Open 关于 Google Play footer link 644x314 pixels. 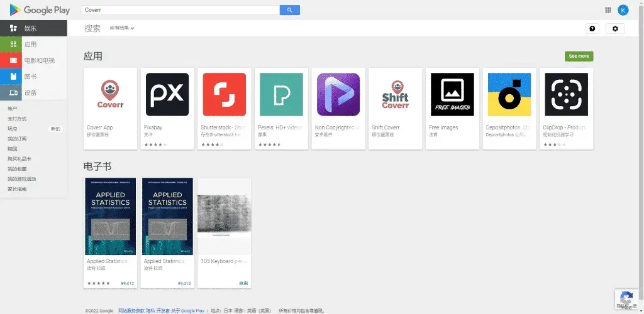[187, 311]
